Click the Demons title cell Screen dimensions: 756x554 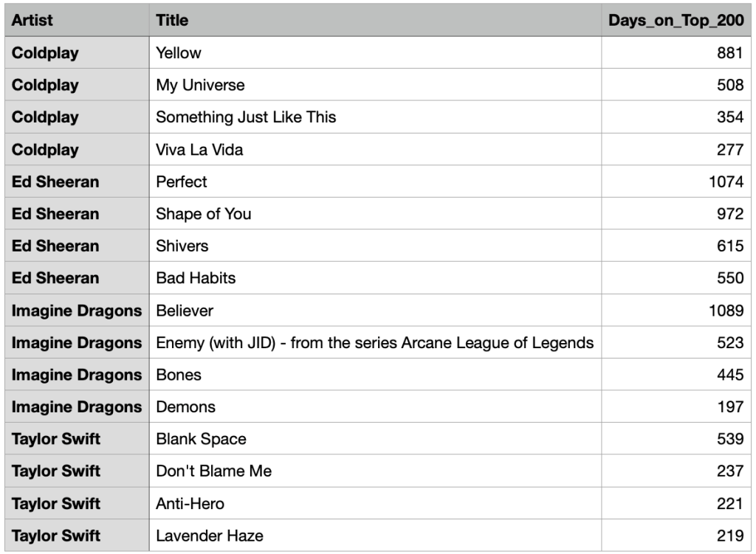[x=186, y=407]
